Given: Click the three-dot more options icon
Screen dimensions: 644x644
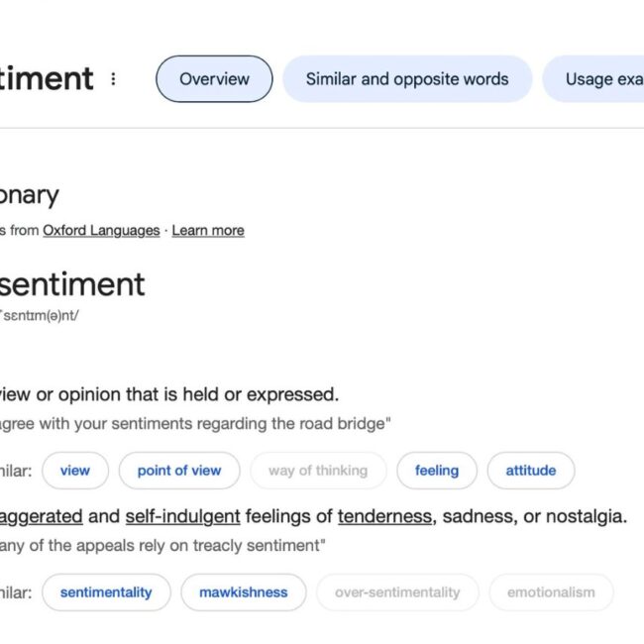Looking at the screenshot, I should click(x=114, y=79).
